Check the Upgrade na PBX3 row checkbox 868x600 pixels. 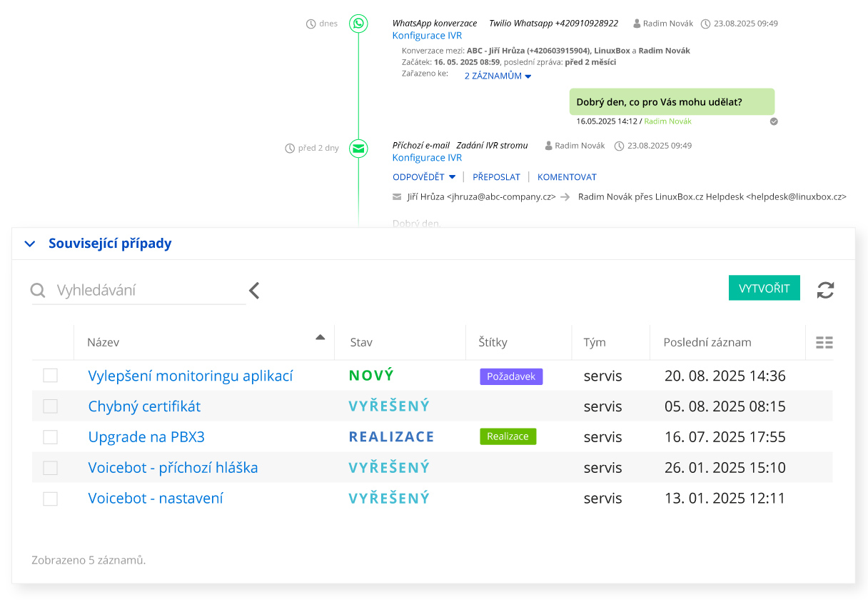tap(50, 437)
